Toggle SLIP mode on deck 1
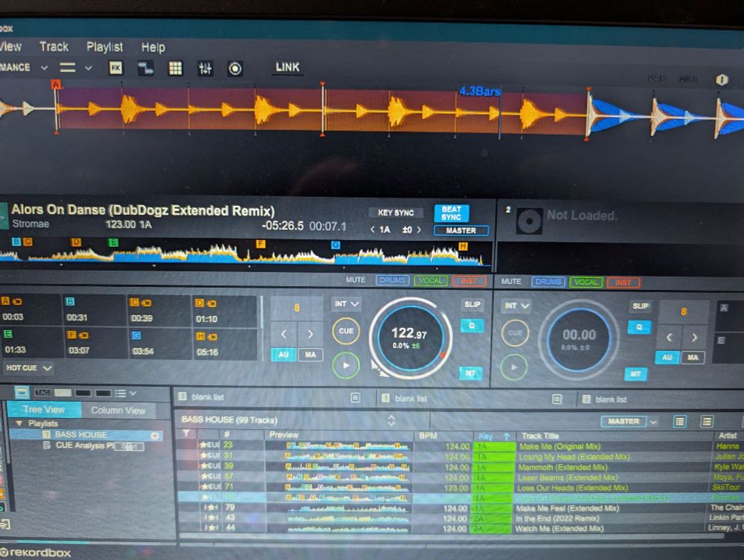Screen dimensions: 744x560 point(472,304)
